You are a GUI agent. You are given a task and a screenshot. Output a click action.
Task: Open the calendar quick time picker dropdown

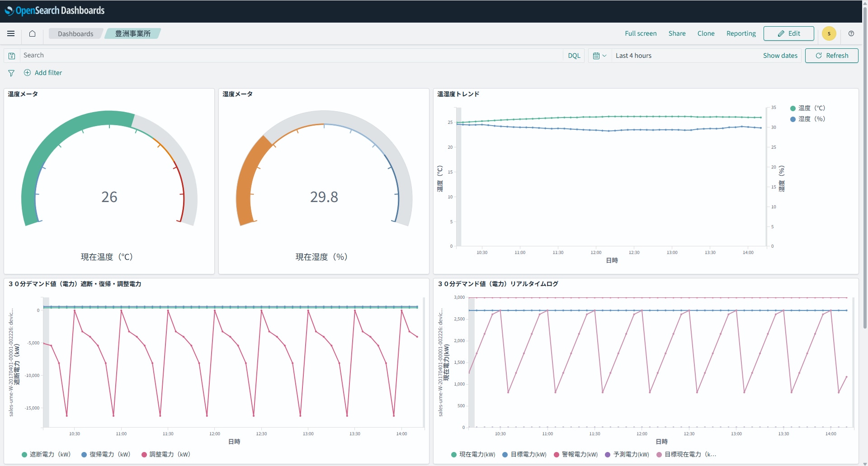coord(599,56)
